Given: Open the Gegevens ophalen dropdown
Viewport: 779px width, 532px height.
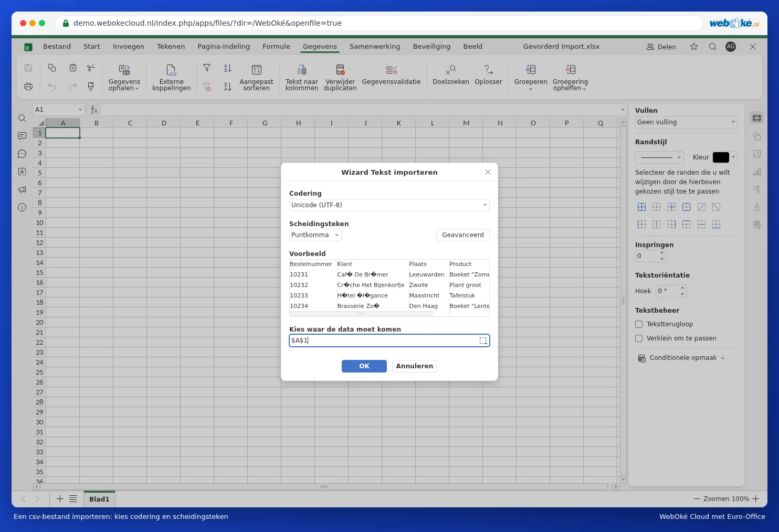Looking at the screenshot, I should point(124,77).
